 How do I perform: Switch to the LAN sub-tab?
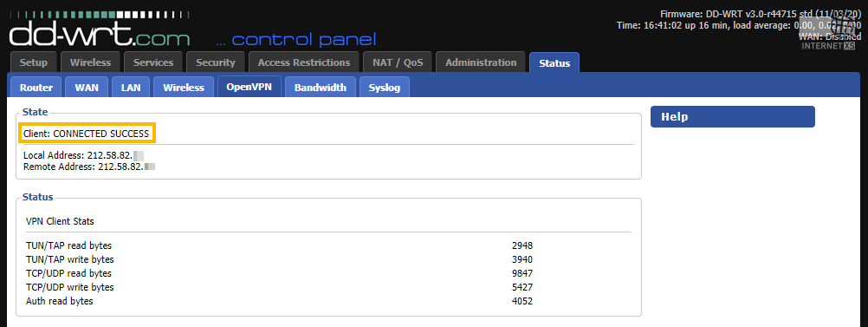pos(131,87)
